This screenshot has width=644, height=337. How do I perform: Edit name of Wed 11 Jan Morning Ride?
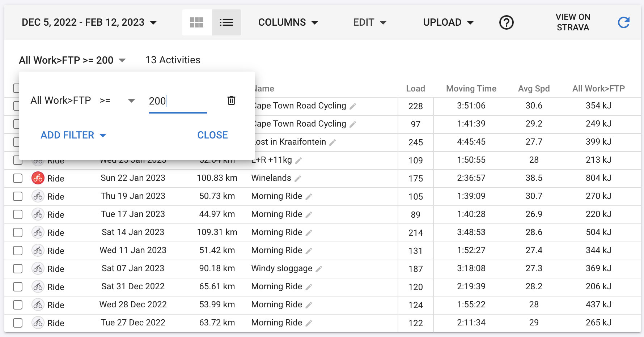pos(309,251)
